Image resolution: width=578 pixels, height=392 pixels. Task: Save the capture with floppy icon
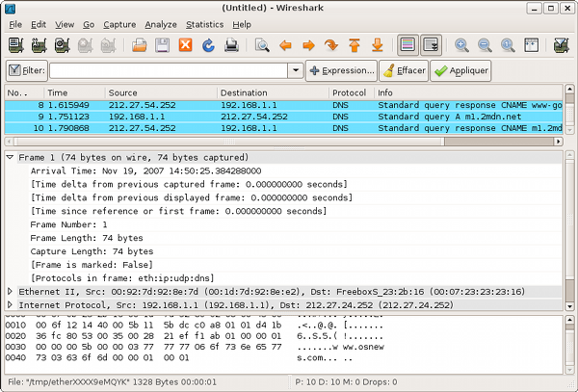[x=162, y=45]
